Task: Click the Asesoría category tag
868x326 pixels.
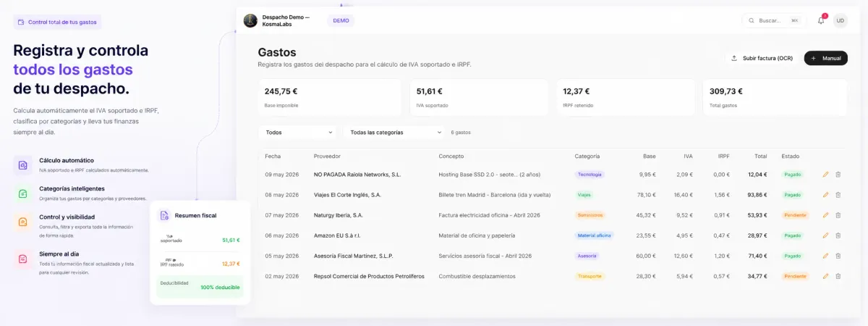Action: (x=587, y=256)
